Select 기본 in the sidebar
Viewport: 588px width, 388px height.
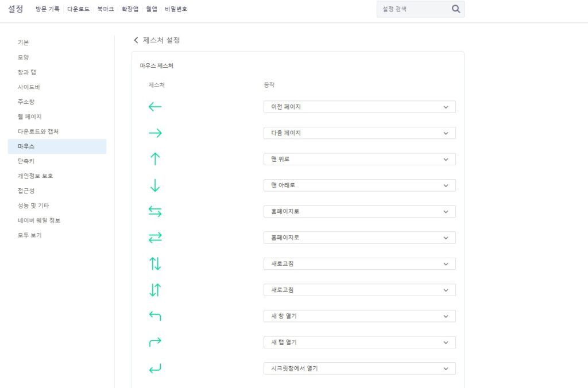coord(57,42)
